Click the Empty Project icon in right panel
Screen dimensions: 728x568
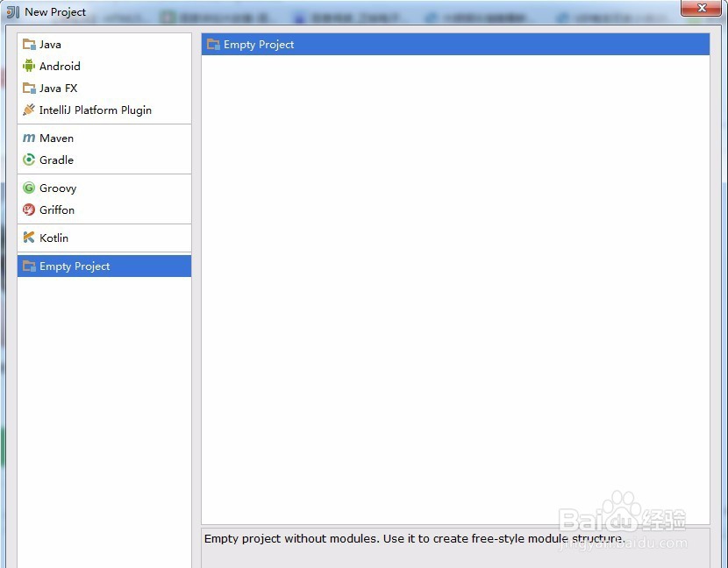pos(213,45)
